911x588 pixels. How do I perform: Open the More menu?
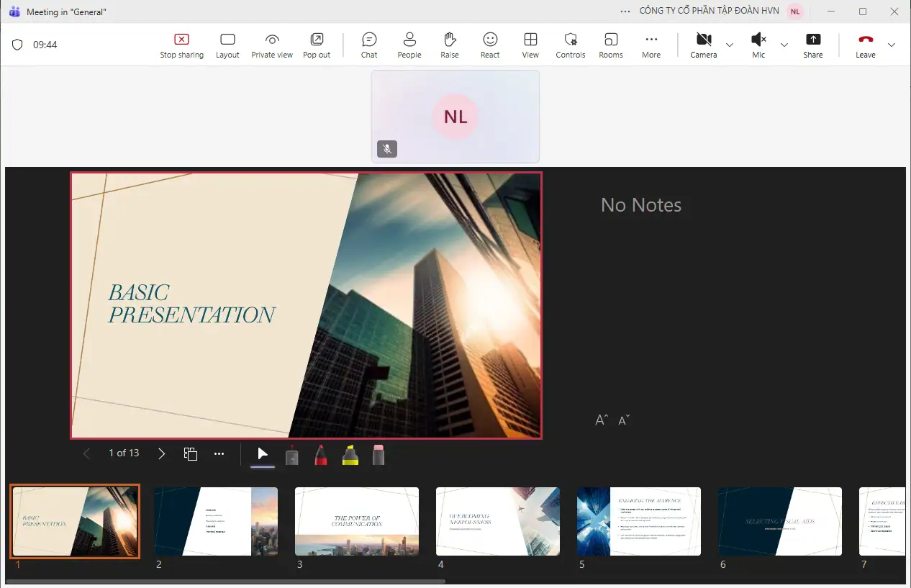coord(651,45)
